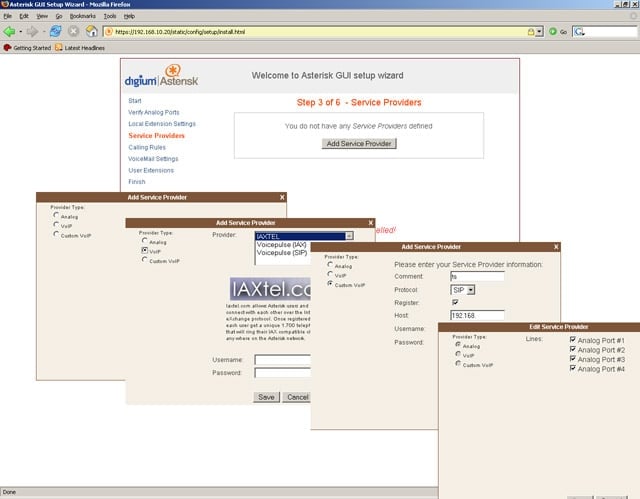Select Analog radio in leftmost dialog

56,215
